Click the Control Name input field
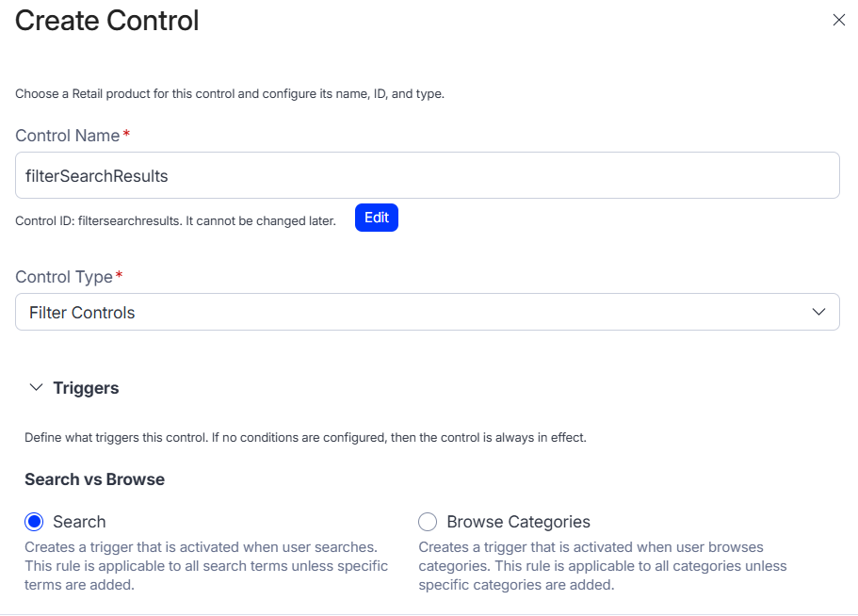858x616 pixels. tap(427, 175)
